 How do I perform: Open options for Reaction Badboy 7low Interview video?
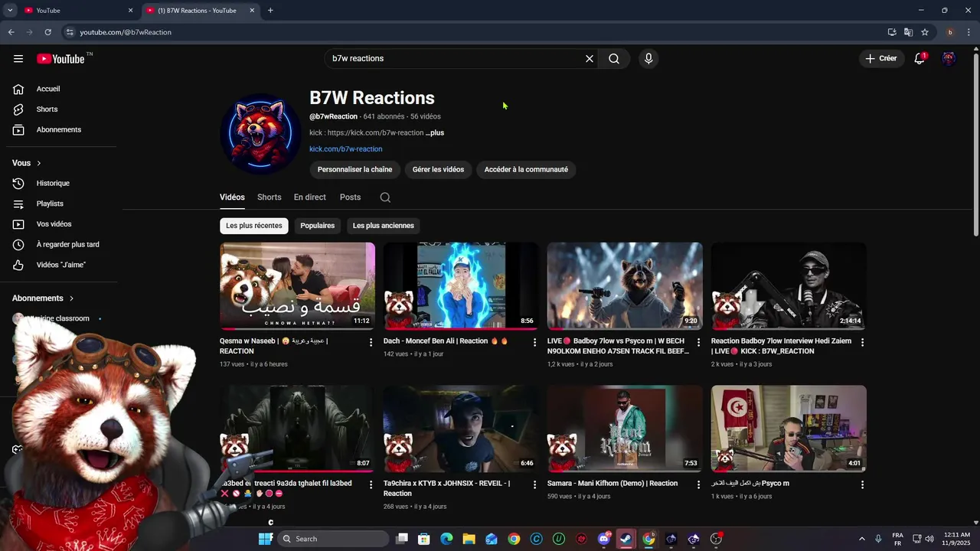[x=862, y=342]
